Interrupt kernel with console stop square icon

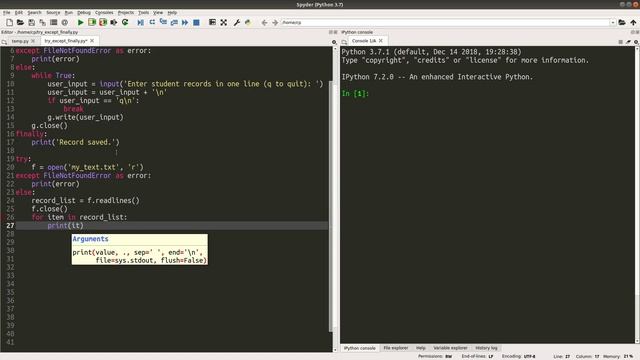(x=620, y=42)
